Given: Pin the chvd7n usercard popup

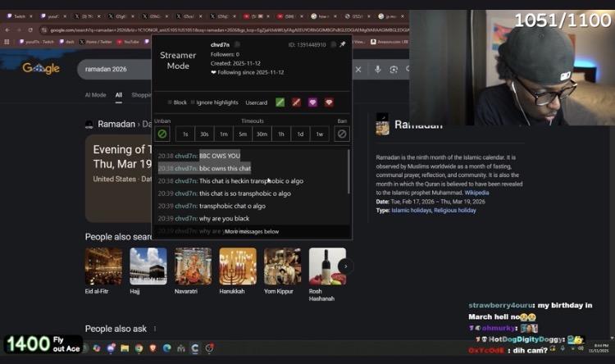Looking at the screenshot, I should 343,44.
